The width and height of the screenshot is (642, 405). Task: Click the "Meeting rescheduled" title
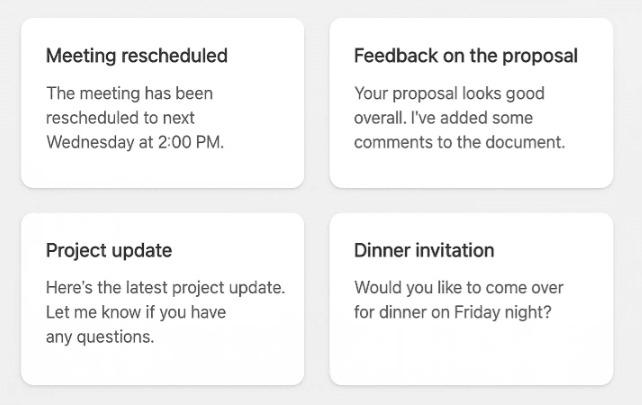point(137,55)
